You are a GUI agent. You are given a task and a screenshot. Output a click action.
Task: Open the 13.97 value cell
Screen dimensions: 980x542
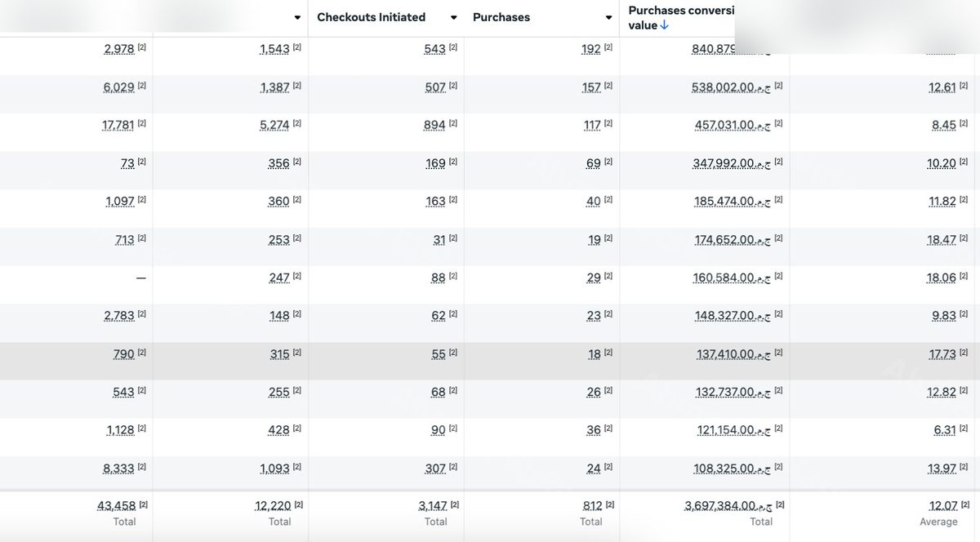pos(942,468)
